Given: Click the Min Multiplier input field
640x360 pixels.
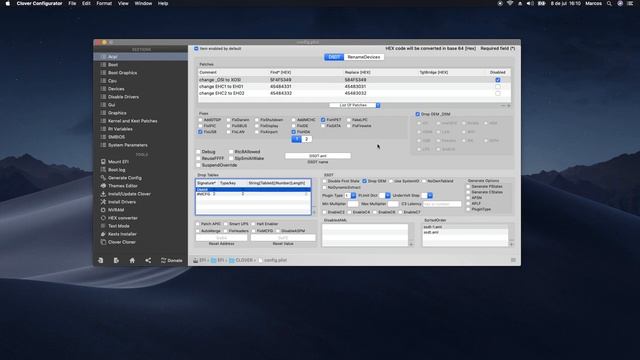Looking at the screenshot, I should point(353,204).
